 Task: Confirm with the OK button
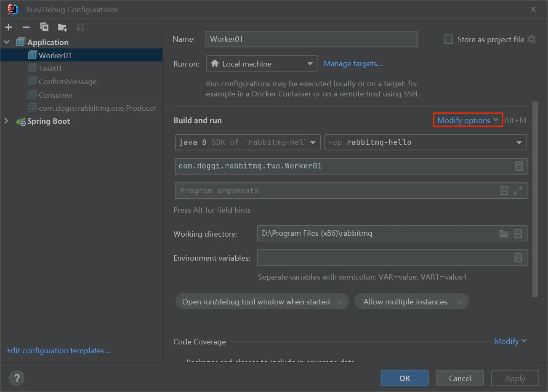point(404,378)
